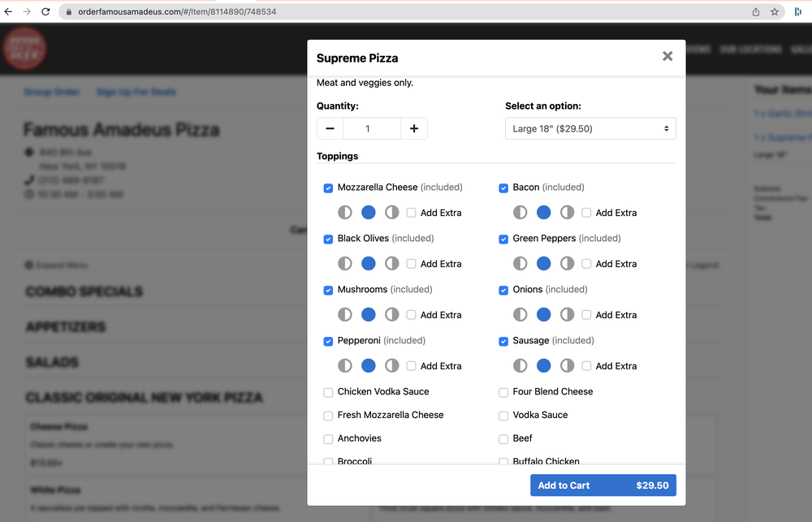Select whole pizza for Onions

coord(544,315)
